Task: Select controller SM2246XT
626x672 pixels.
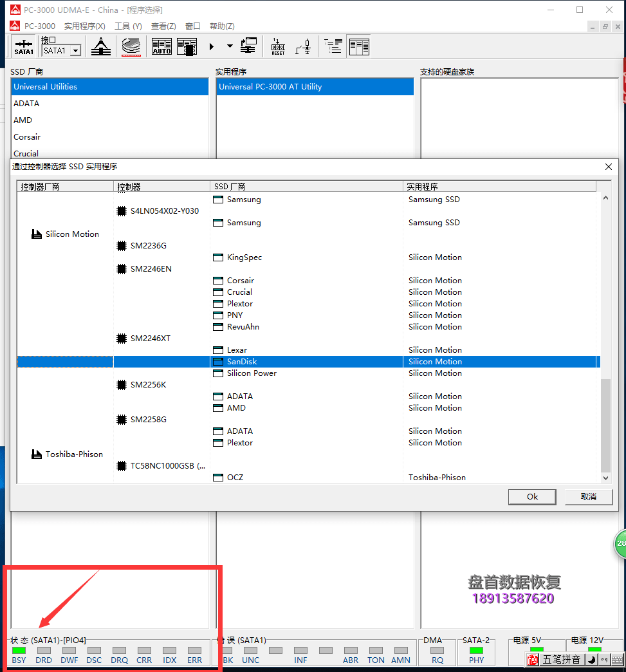Action: click(143, 338)
